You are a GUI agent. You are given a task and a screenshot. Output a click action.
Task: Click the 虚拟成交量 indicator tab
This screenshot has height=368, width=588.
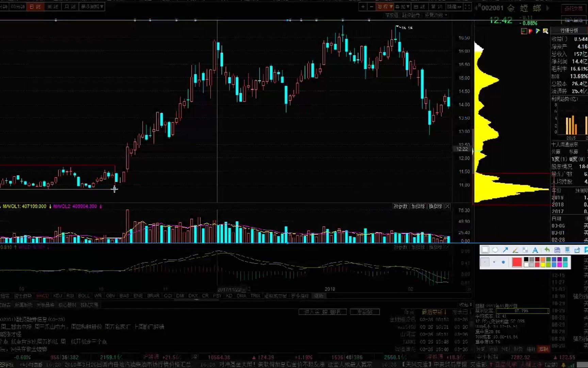(276, 296)
